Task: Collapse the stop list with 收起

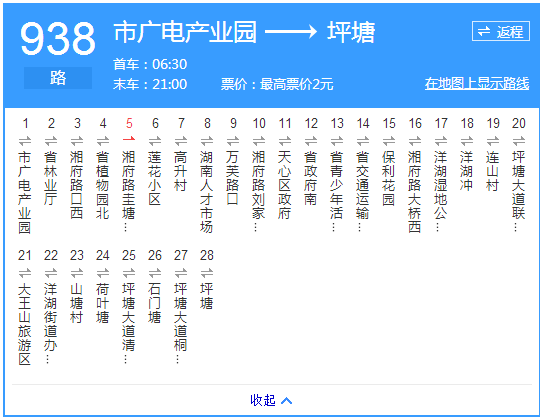Action: (271, 400)
